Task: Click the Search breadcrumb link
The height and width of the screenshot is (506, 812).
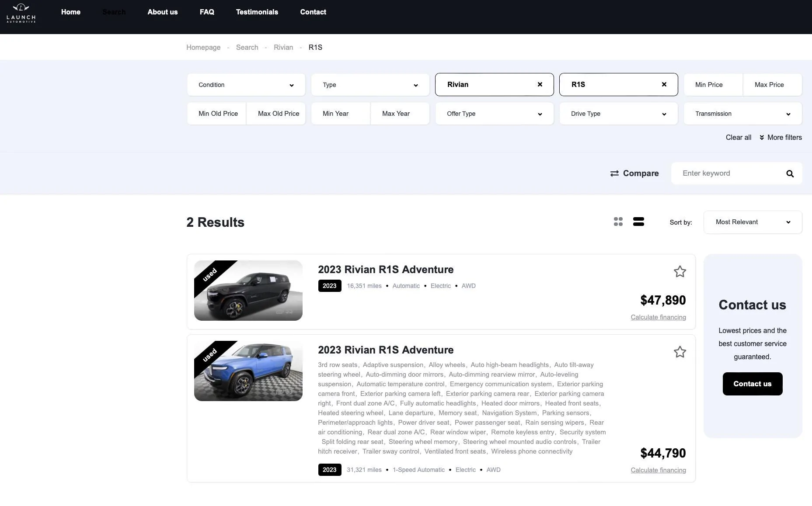Action: point(247,48)
